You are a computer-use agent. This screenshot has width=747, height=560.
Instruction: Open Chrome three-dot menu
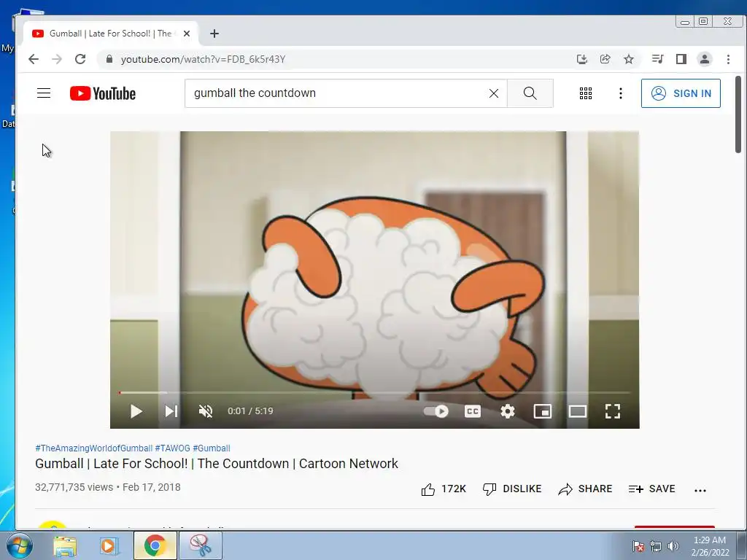pyautogui.click(x=728, y=59)
